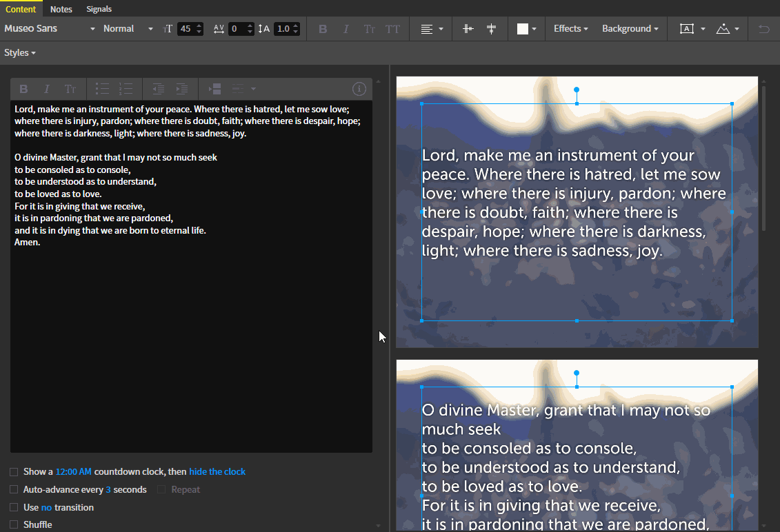This screenshot has width=780, height=532.
Task: Click the text alignment icon
Action: 426,29
